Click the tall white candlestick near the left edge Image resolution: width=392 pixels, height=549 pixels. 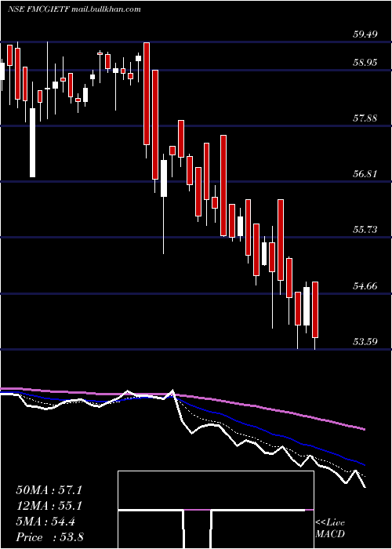32,143
